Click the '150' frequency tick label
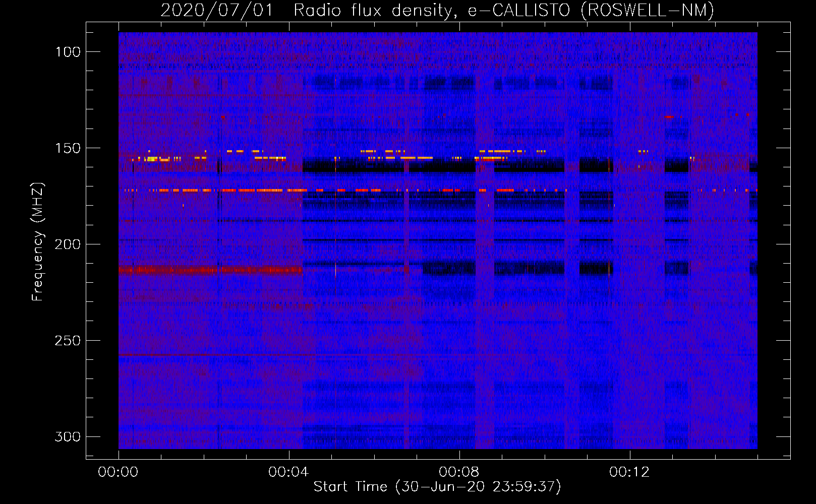The width and height of the screenshot is (816, 504). (68, 148)
